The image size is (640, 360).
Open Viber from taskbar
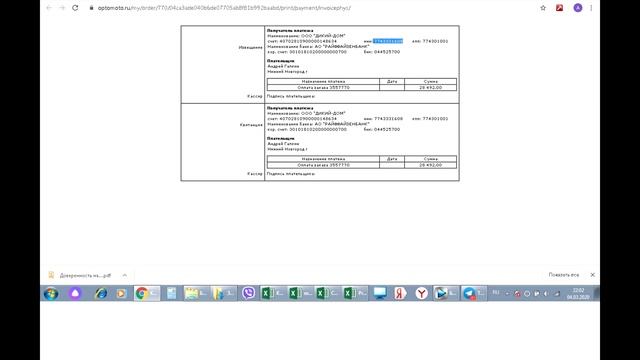pyautogui.click(x=248, y=293)
